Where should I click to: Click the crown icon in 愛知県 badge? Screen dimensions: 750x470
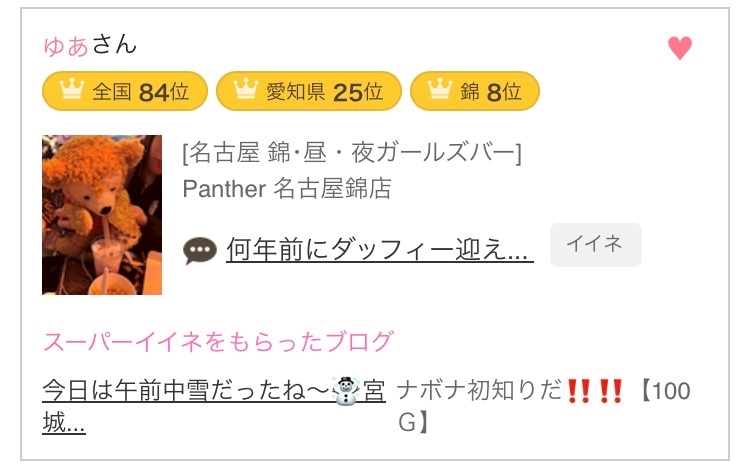click(x=246, y=89)
